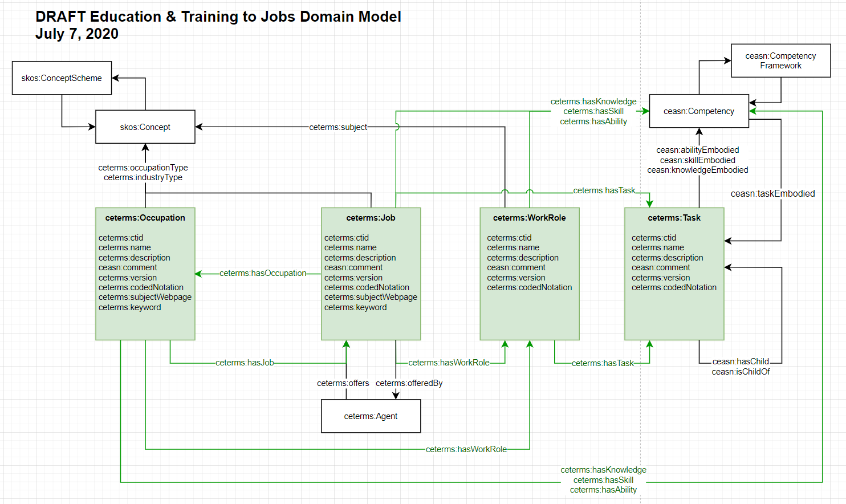846x504 pixels.
Task: Select the ceterms:Agent box
Action: point(371,416)
